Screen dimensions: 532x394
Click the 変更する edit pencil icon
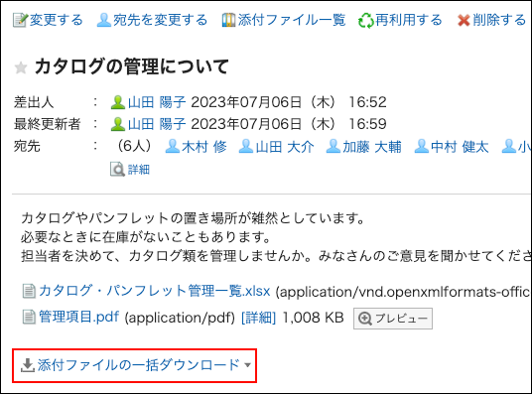tap(20, 20)
